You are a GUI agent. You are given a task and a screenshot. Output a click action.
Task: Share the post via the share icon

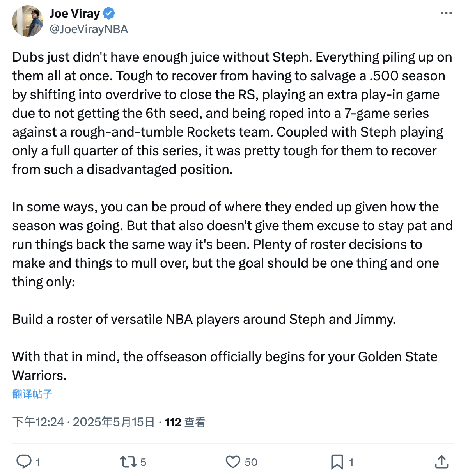click(441, 462)
